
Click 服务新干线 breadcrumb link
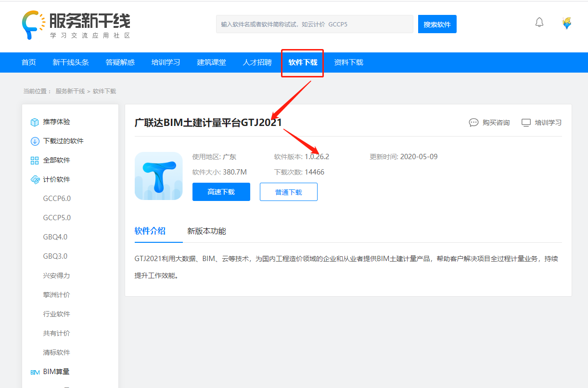[x=70, y=91]
